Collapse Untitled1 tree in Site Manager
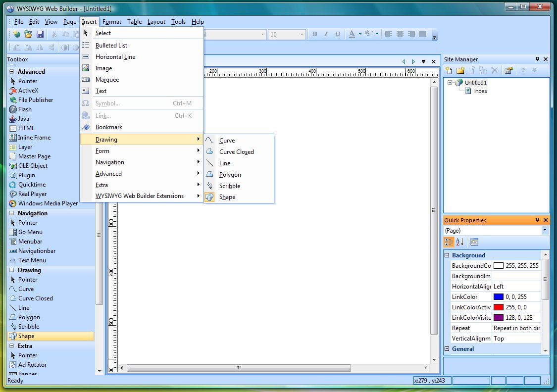 coord(450,82)
